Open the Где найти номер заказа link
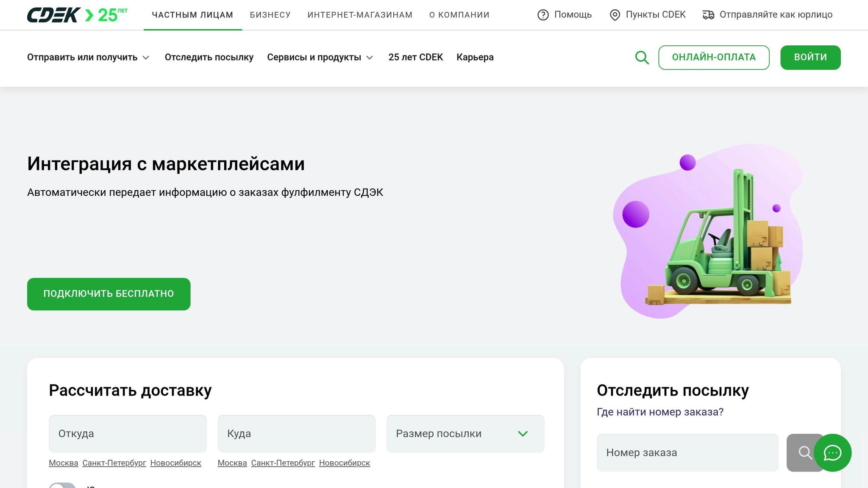The image size is (868, 488). pyautogui.click(x=660, y=412)
